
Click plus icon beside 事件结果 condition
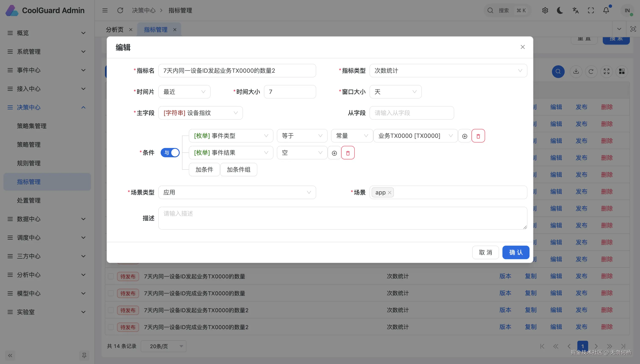click(x=334, y=153)
